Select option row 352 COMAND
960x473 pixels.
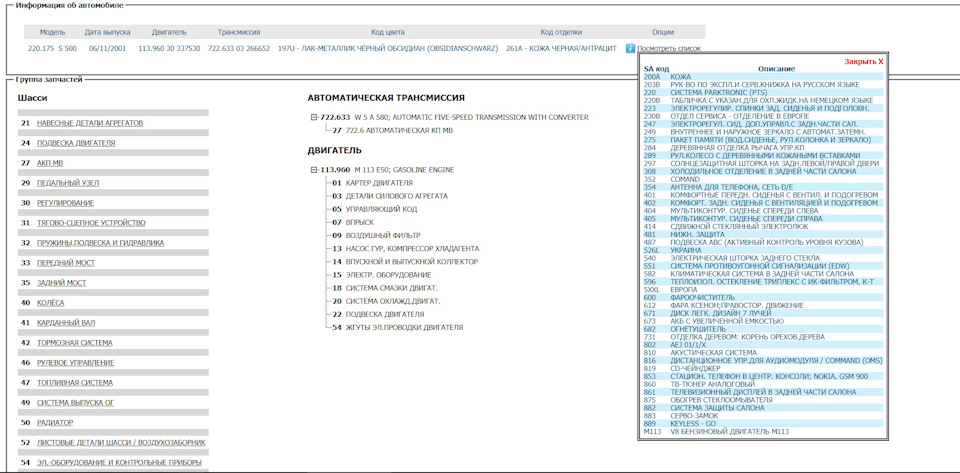coord(763,179)
